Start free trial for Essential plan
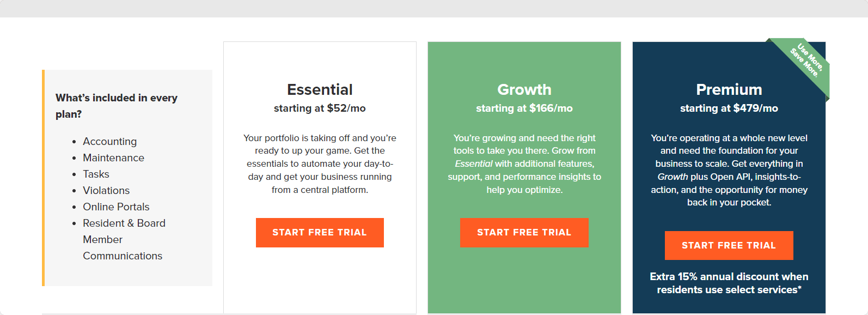 320,233
